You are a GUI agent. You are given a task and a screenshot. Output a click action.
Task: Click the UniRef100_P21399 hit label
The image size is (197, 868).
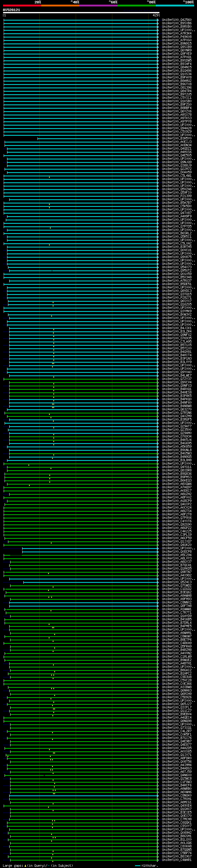pyautogui.click(x=177, y=196)
